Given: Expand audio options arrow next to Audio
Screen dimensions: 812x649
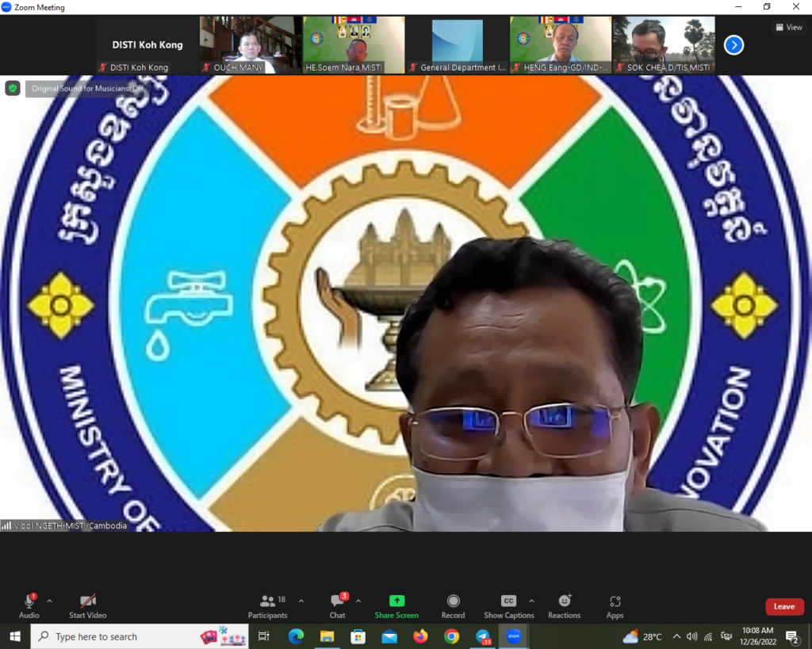Looking at the screenshot, I should [49, 601].
